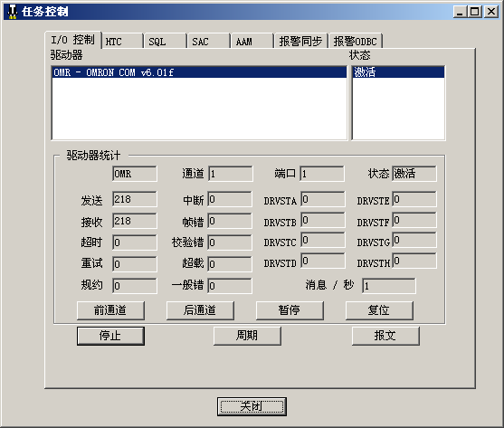504x428 pixels.
Task: Select the 激活 entry in status list
Action: click(398, 72)
